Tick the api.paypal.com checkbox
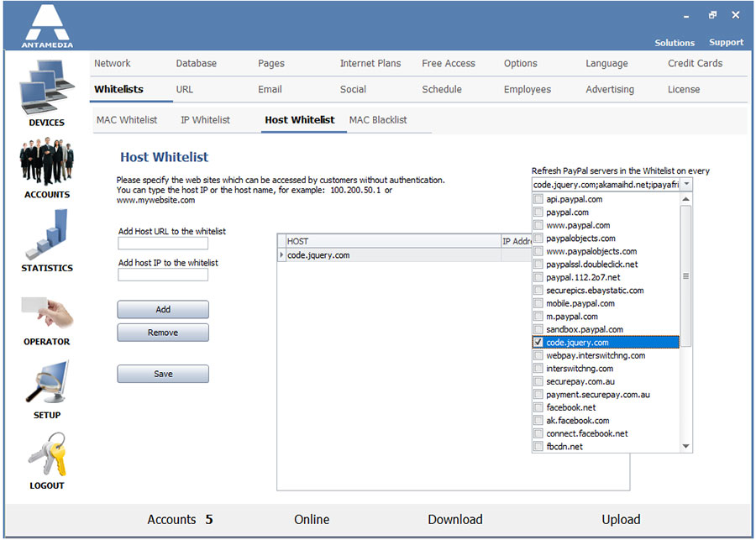 [x=538, y=199]
